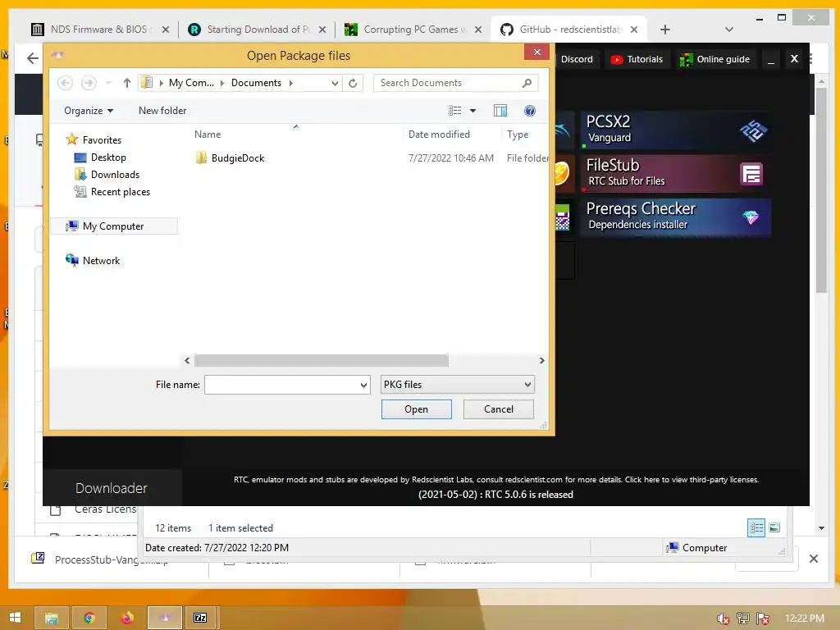
Task: Refresh the Documents folder listing
Action: pos(353,83)
